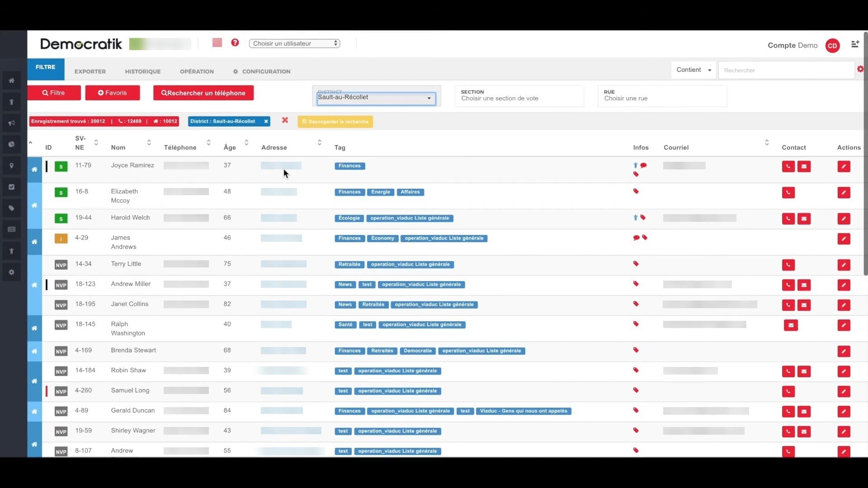The width and height of the screenshot is (868, 488).
Task: Click the red X to clear all filters
Action: click(x=285, y=120)
